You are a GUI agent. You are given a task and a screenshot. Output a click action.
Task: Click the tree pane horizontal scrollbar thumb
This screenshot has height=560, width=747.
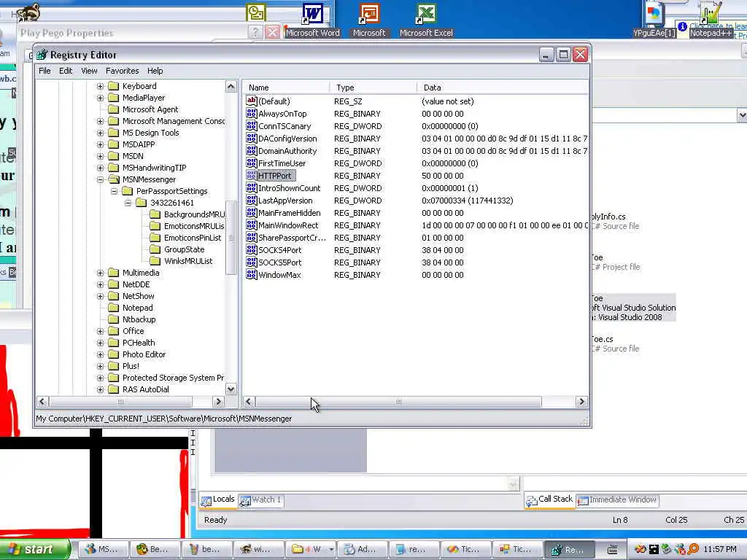point(120,402)
